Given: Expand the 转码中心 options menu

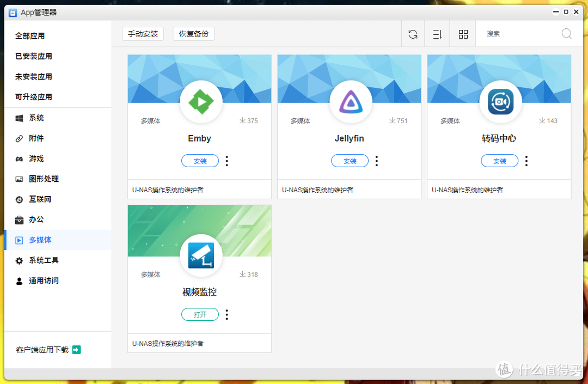Looking at the screenshot, I should (526, 161).
